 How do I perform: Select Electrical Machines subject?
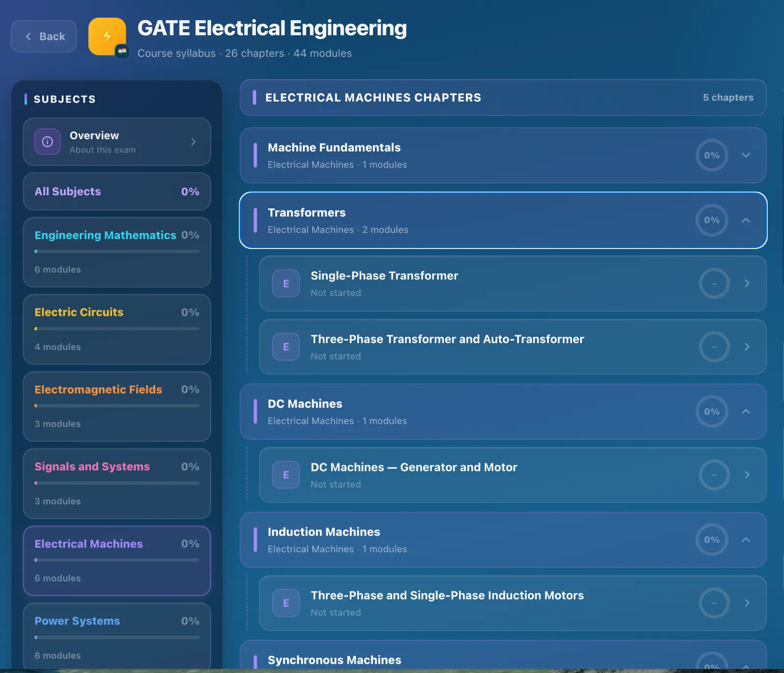[117, 561]
